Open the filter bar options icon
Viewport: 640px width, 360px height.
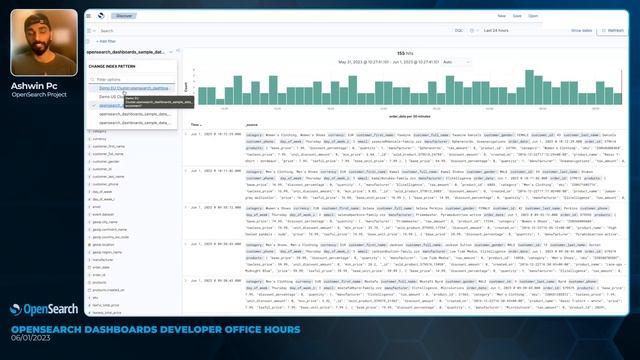pos(87,41)
